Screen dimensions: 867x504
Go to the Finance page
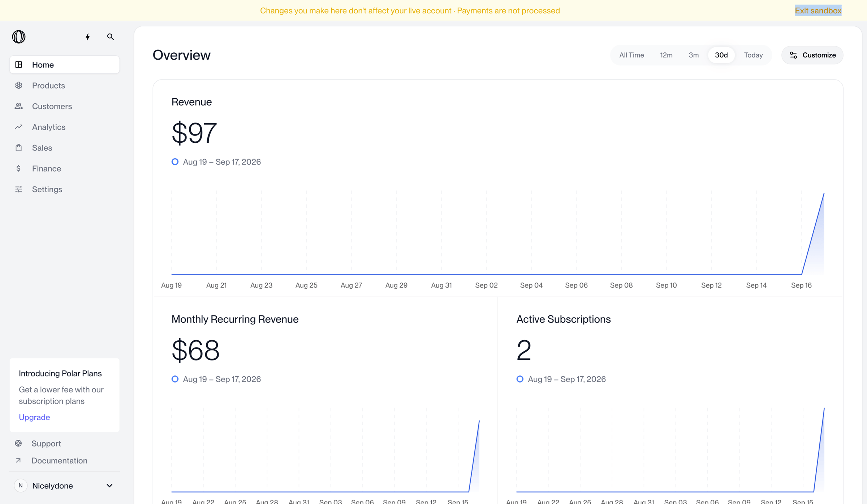click(x=65, y=168)
